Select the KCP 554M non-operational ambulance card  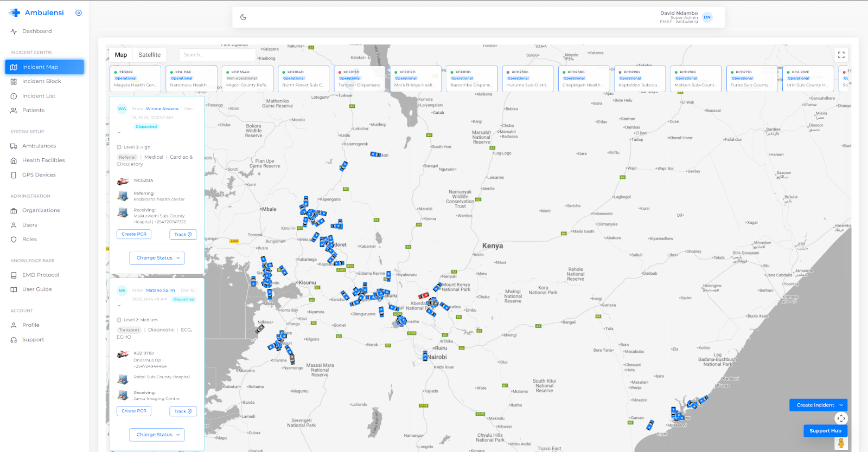click(x=247, y=79)
